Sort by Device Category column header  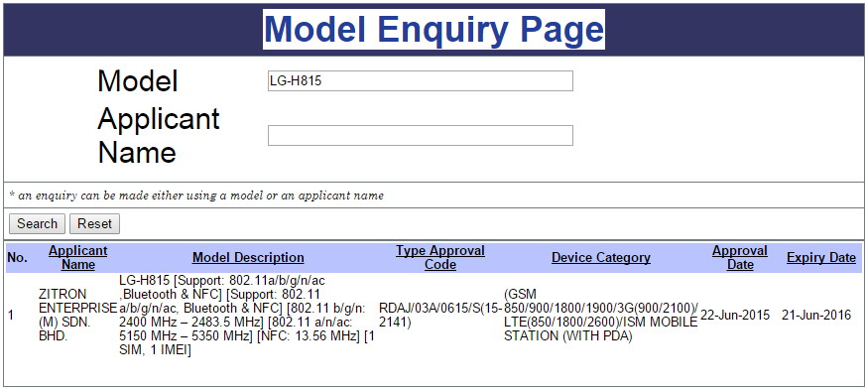click(600, 257)
